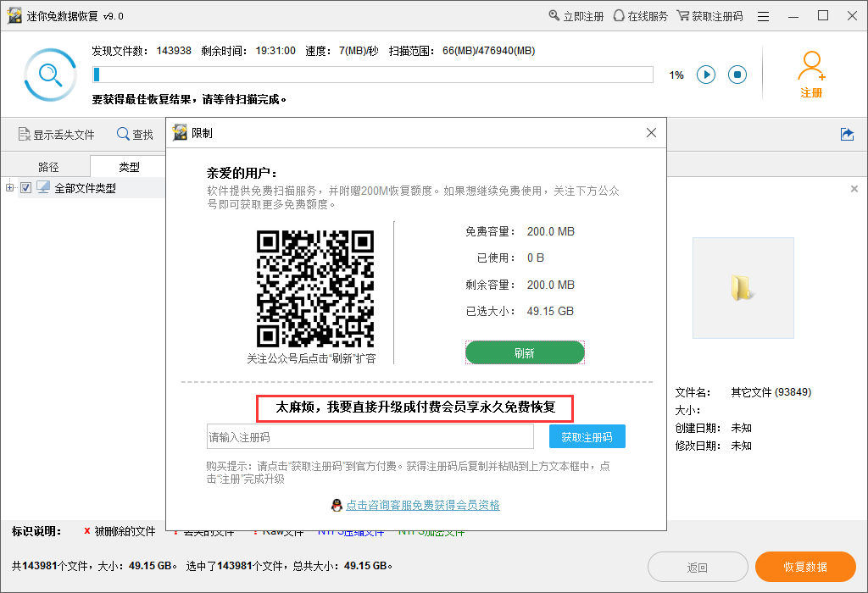Click the 限制 dialog title icon
The height and width of the screenshot is (593, 868).
point(180,133)
